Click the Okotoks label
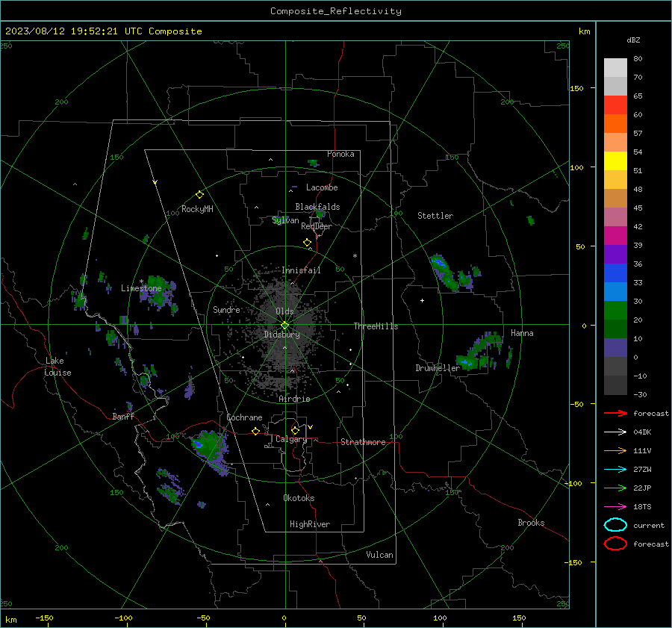The image size is (672, 628). pos(299,498)
